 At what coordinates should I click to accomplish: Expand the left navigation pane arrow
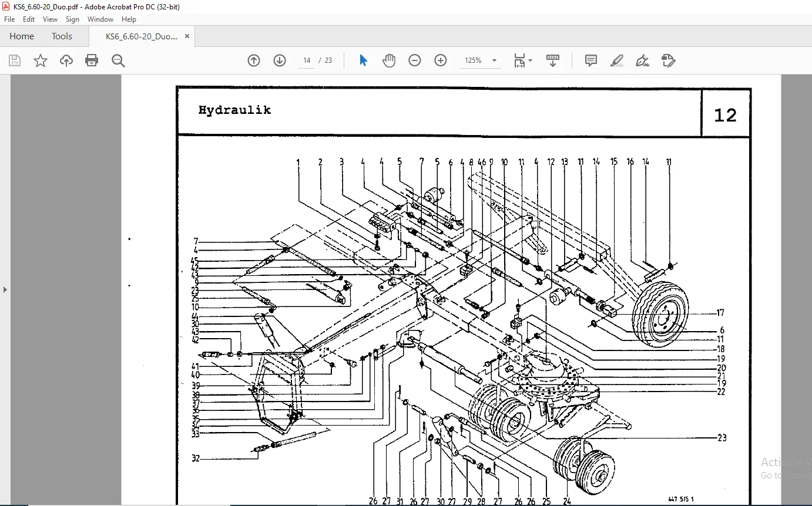click(5, 289)
